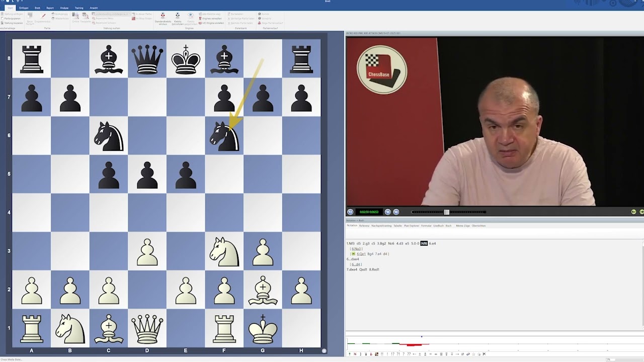
Task: Switch to the Plan Explorer tab
Action: point(412,226)
